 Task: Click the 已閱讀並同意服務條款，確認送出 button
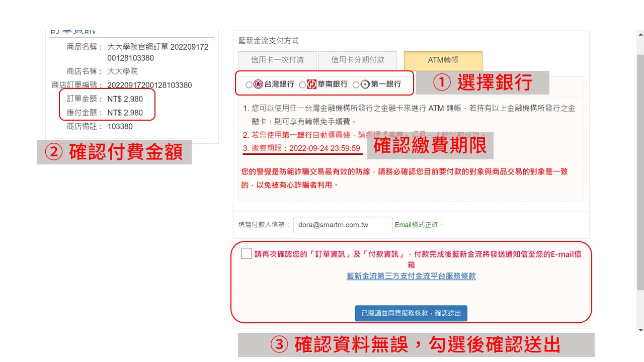click(x=411, y=313)
